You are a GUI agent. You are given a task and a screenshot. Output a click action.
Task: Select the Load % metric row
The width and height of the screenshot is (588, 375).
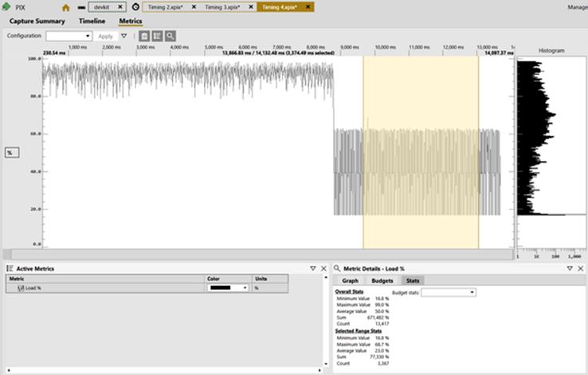[147, 287]
